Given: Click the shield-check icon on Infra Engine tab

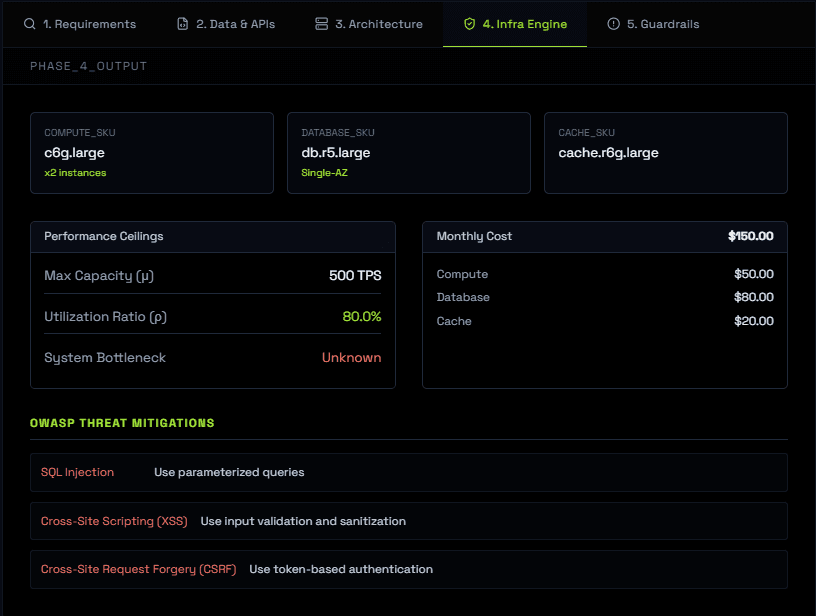Looking at the screenshot, I should pyautogui.click(x=469, y=24).
